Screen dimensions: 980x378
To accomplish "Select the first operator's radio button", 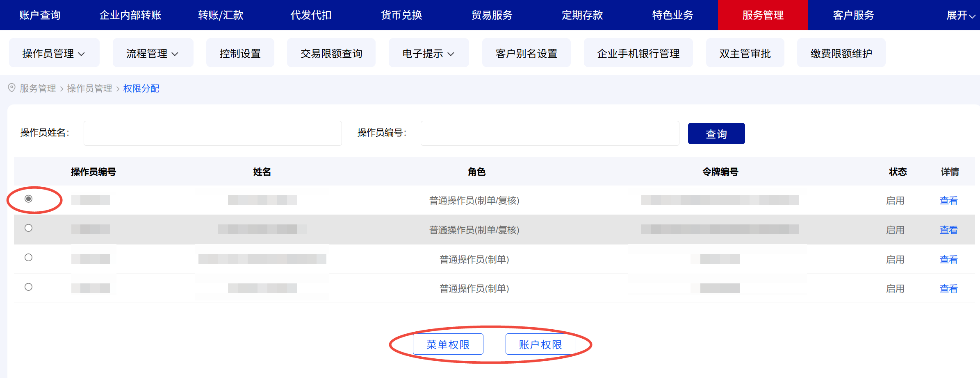I will coord(28,199).
